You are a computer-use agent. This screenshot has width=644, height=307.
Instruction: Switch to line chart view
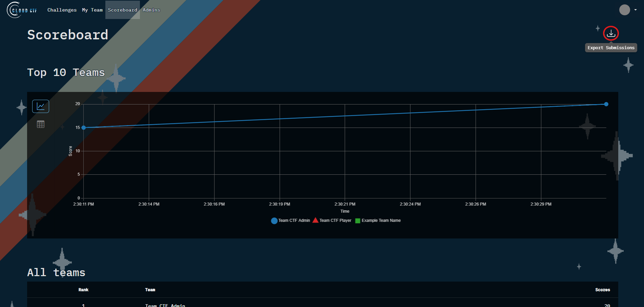click(x=41, y=106)
